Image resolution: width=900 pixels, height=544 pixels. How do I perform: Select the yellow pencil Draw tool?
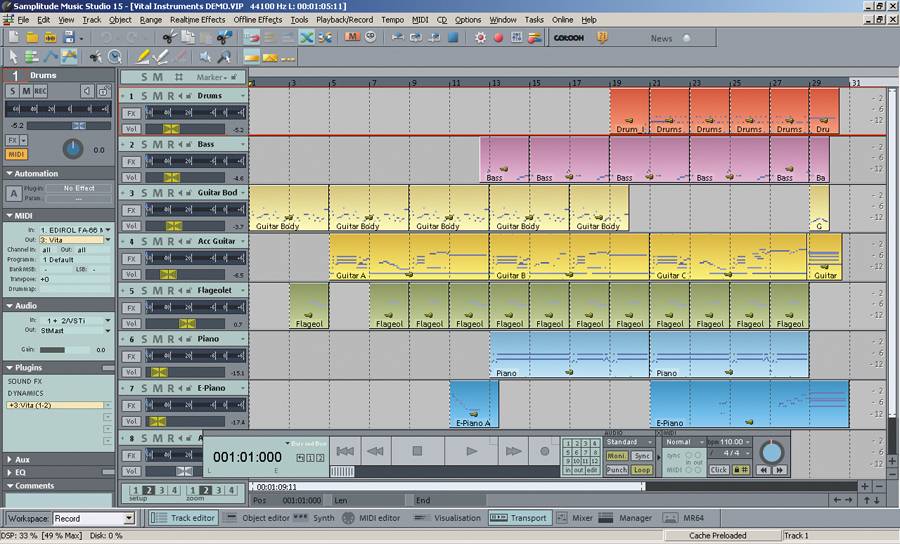click(x=142, y=57)
